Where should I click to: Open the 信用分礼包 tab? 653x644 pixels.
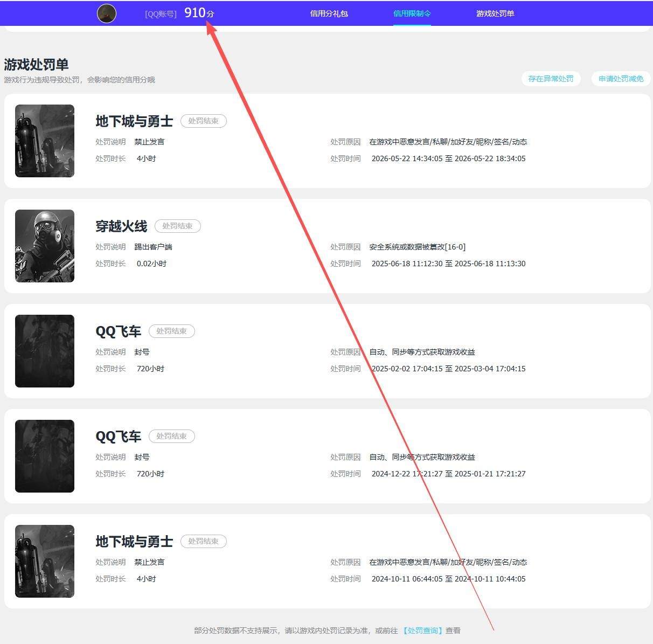tap(329, 13)
